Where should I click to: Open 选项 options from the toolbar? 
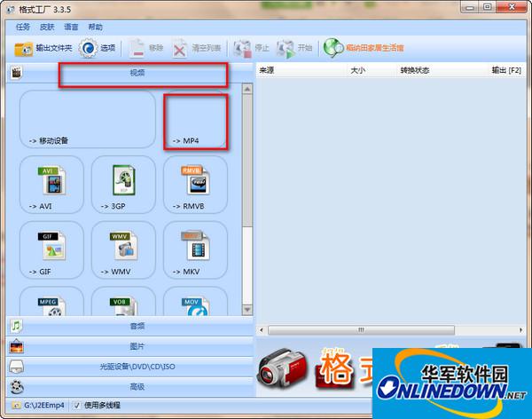click(89, 48)
